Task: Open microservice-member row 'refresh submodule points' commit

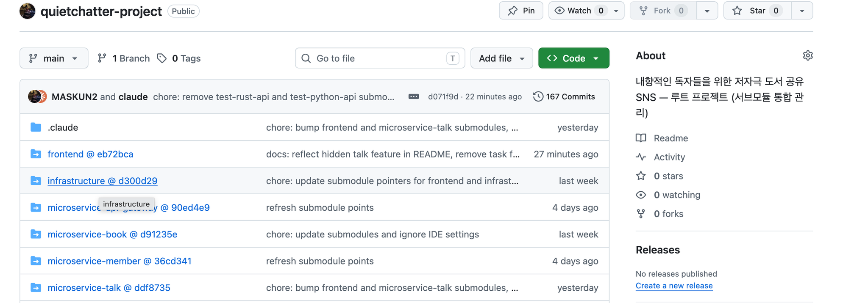Action: [320, 261]
